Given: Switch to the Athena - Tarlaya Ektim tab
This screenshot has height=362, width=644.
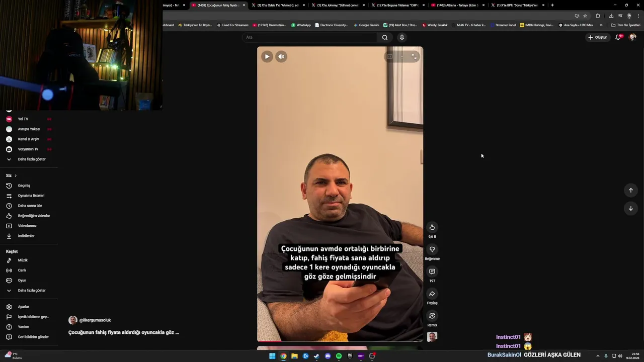Looking at the screenshot, I should click(458, 5).
